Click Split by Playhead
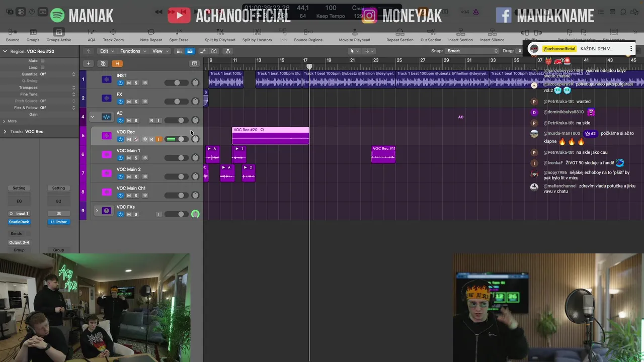 220,36
